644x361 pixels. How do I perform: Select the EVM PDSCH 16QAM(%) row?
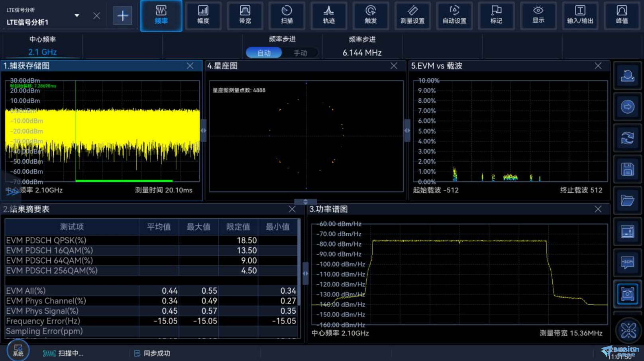(151, 250)
